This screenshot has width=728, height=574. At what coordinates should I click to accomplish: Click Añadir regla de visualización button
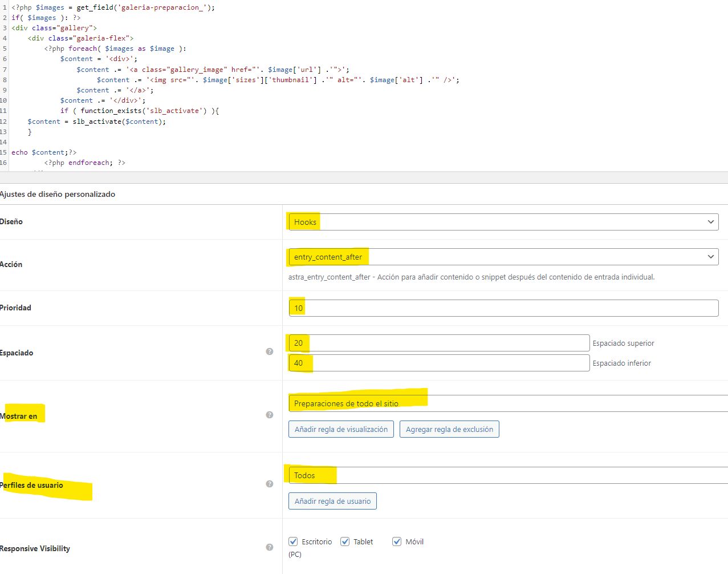point(341,429)
